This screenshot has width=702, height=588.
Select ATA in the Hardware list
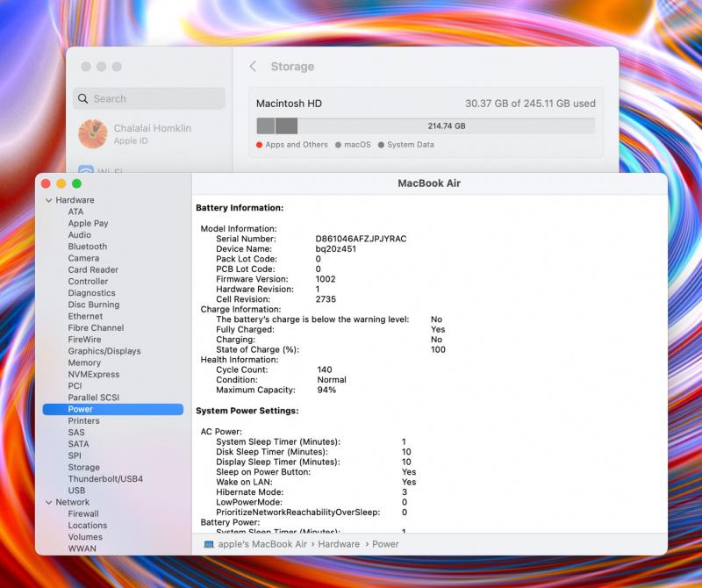(x=75, y=212)
